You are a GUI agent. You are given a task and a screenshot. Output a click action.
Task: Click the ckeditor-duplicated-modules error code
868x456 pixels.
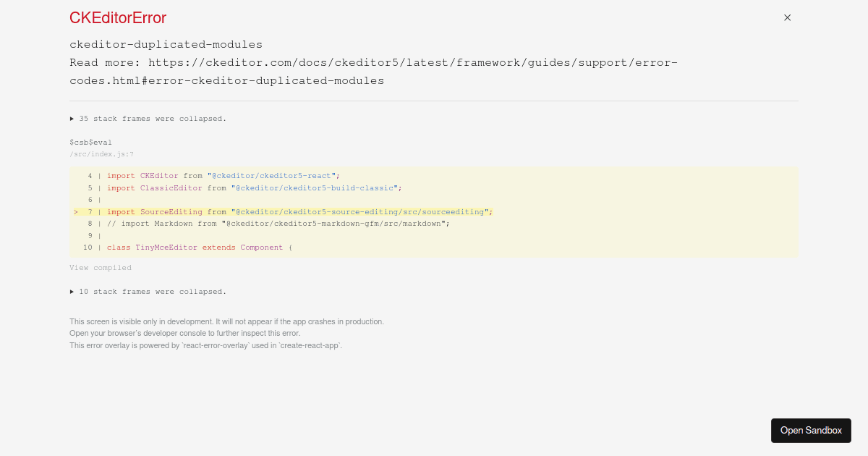pos(166,44)
